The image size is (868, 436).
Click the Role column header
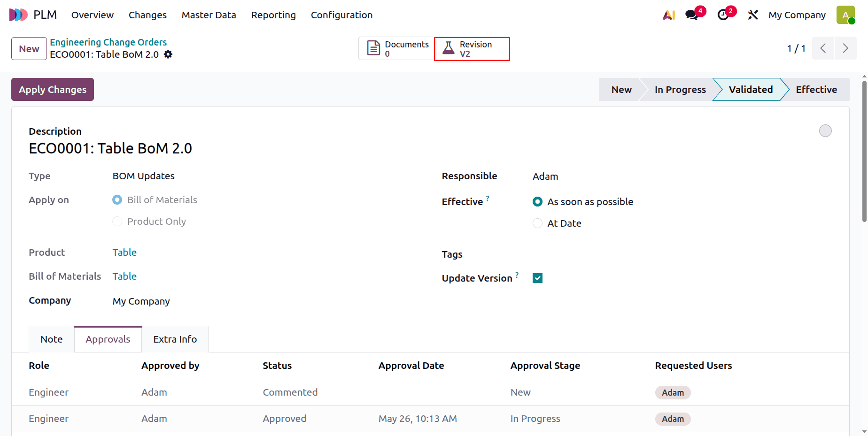click(x=39, y=366)
